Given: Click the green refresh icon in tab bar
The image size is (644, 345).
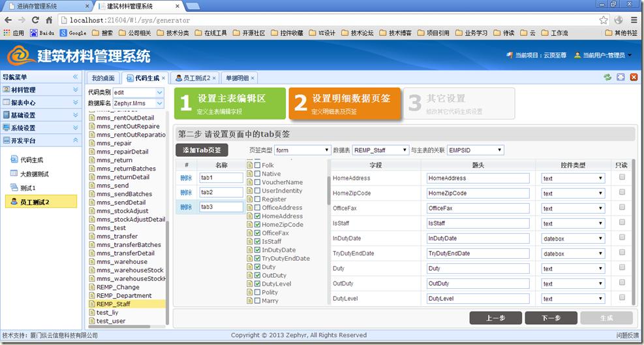Looking at the screenshot, I should [607, 77].
